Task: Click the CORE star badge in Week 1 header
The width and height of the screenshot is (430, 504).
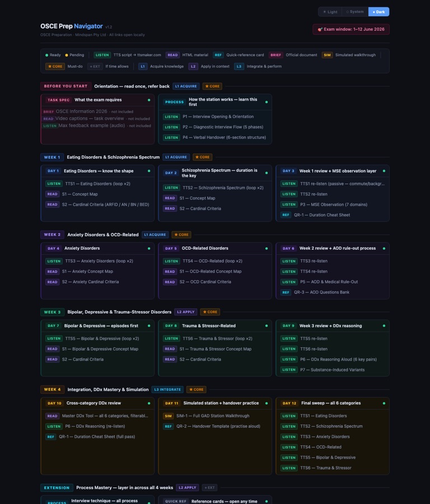Action: click(x=203, y=157)
